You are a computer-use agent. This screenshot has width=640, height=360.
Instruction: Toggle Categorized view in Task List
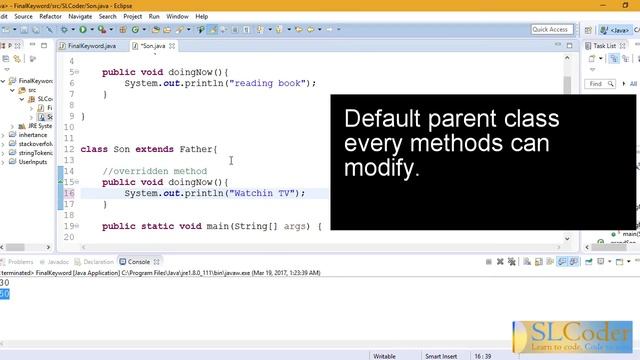pos(614,59)
